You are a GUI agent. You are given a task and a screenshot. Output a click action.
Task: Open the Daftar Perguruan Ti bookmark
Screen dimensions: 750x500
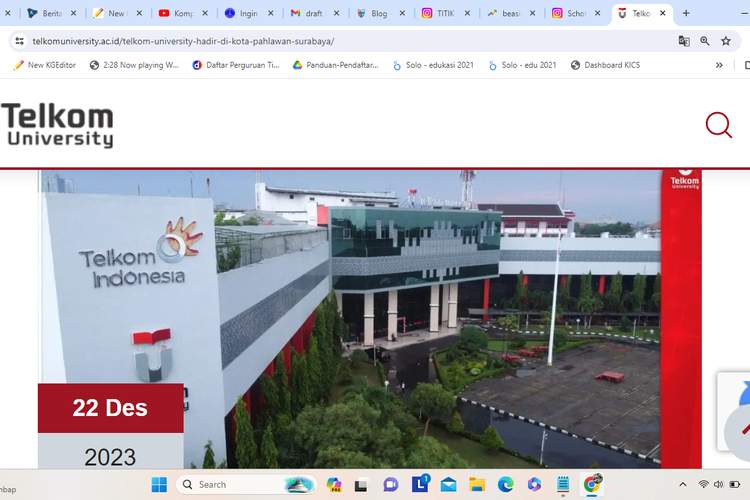tap(235, 65)
